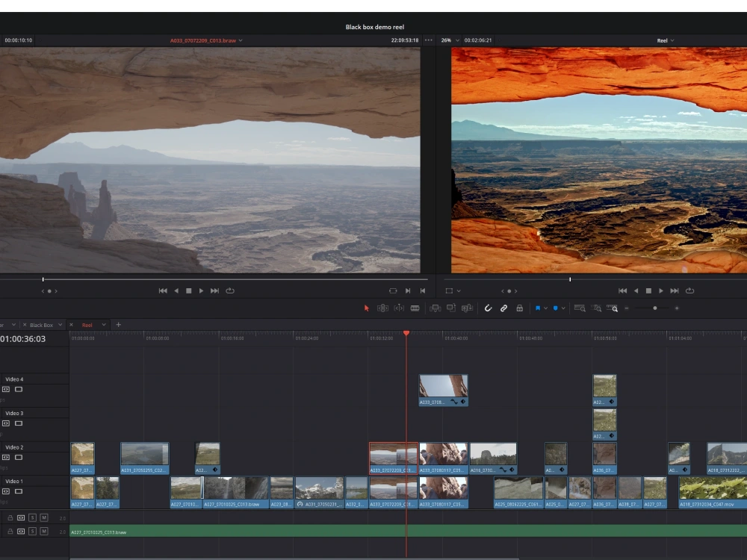Click the Mark In icon in source viewer
Image resolution: width=747 pixels, height=560 pixels.
409,290
